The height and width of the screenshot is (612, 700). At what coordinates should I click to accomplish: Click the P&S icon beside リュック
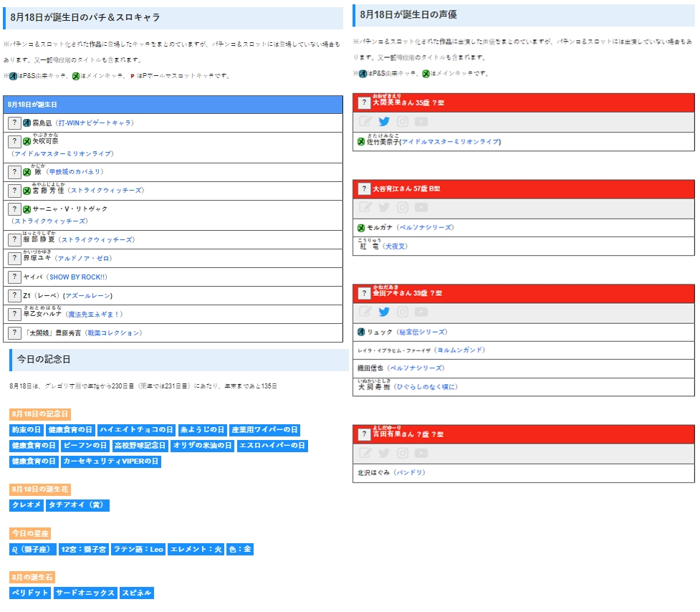click(x=361, y=332)
